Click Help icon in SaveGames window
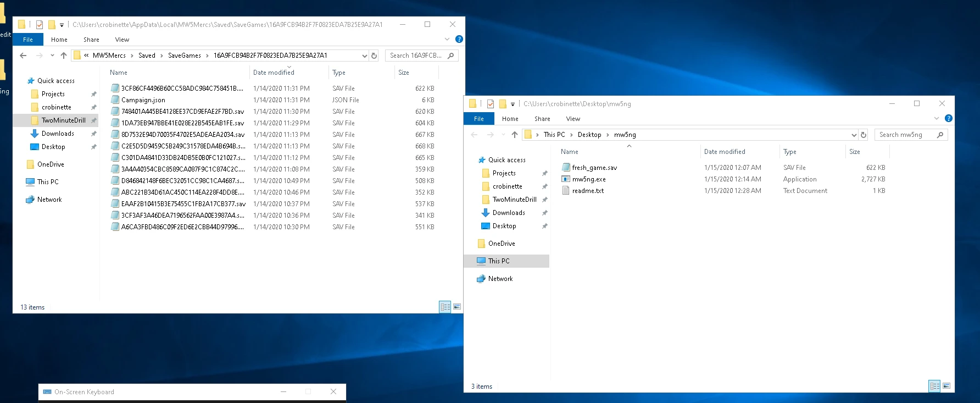Viewport: 980px width, 403px height. tap(459, 39)
